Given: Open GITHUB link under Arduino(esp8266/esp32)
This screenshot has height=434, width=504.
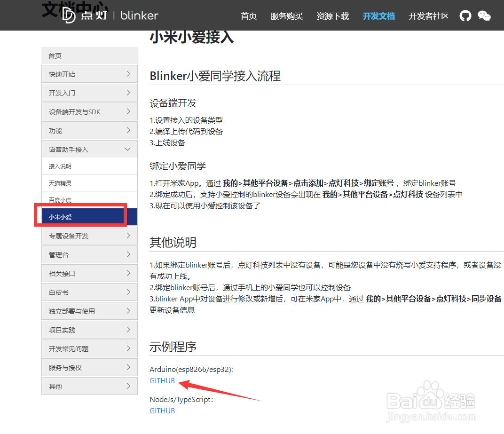Looking at the screenshot, I should 162,381.
